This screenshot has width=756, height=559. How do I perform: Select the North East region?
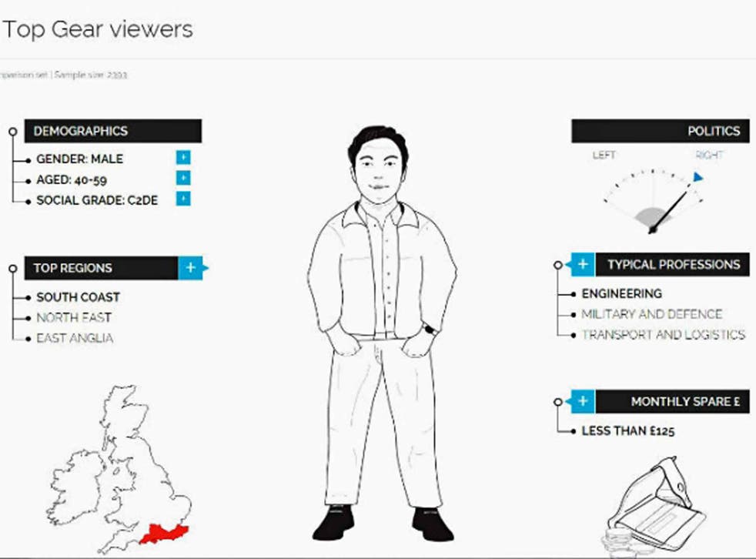pos(74,317)
